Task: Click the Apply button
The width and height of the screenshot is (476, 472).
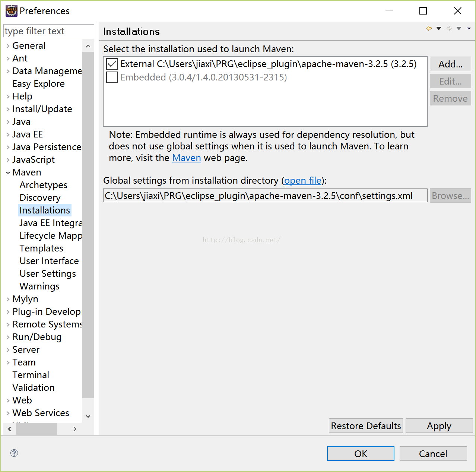Action: pos(439,426)
